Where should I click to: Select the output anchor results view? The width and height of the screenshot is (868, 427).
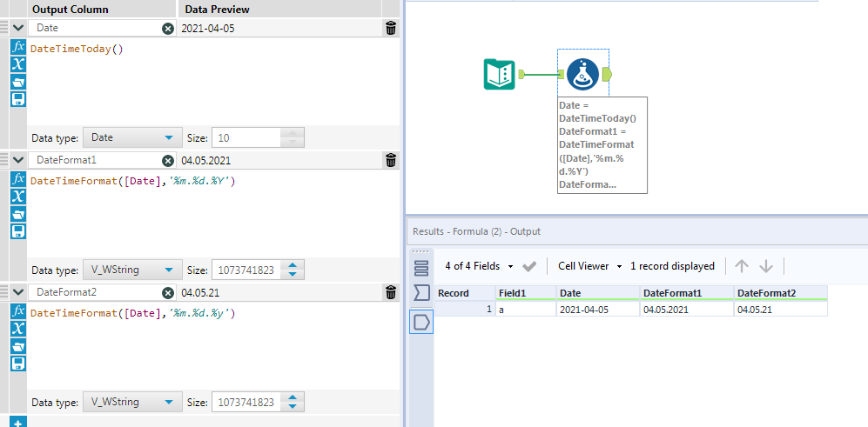421,322
